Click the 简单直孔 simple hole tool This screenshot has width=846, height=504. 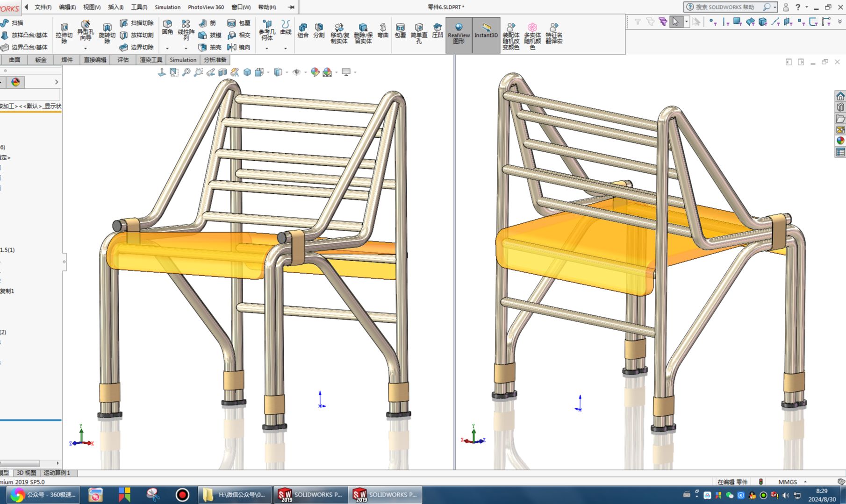419,33
